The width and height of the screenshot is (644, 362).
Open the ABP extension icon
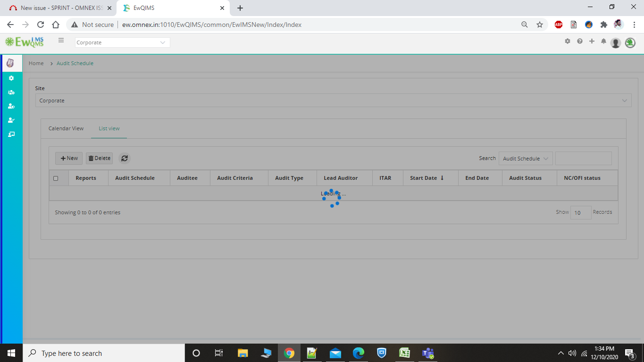(x=559, y=25)
